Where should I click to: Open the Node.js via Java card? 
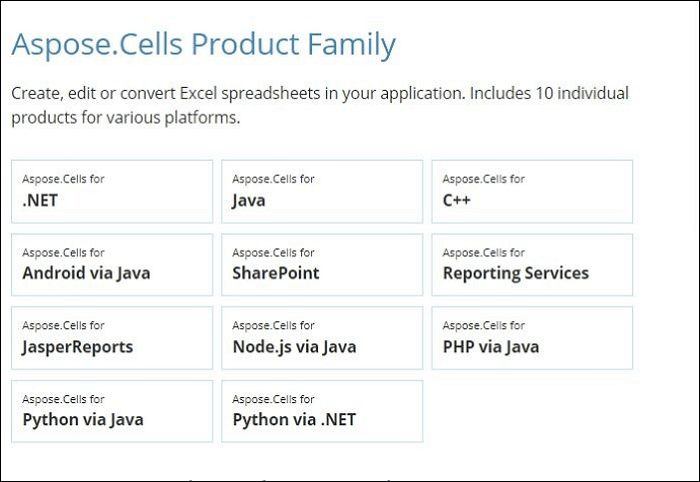[322, 338]
